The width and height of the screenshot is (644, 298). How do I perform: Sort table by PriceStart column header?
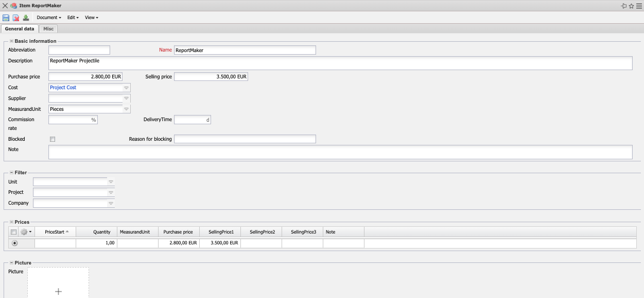click(55, 232)
